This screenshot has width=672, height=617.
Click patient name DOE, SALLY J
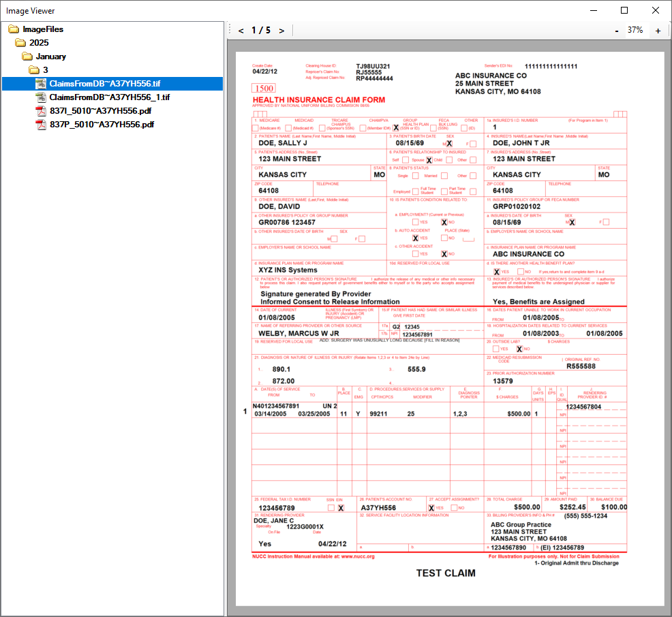point(282,143)
